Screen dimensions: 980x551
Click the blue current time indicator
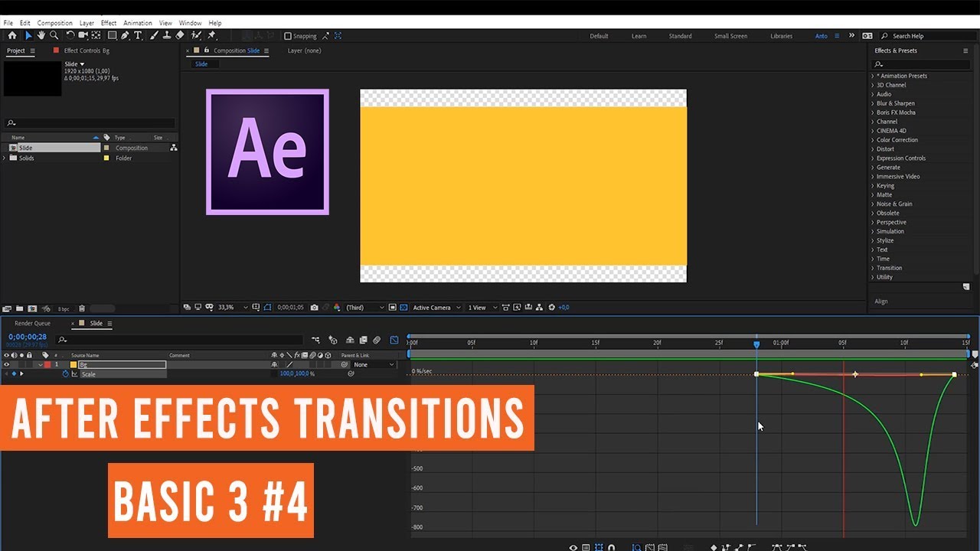tap(756, 344)
